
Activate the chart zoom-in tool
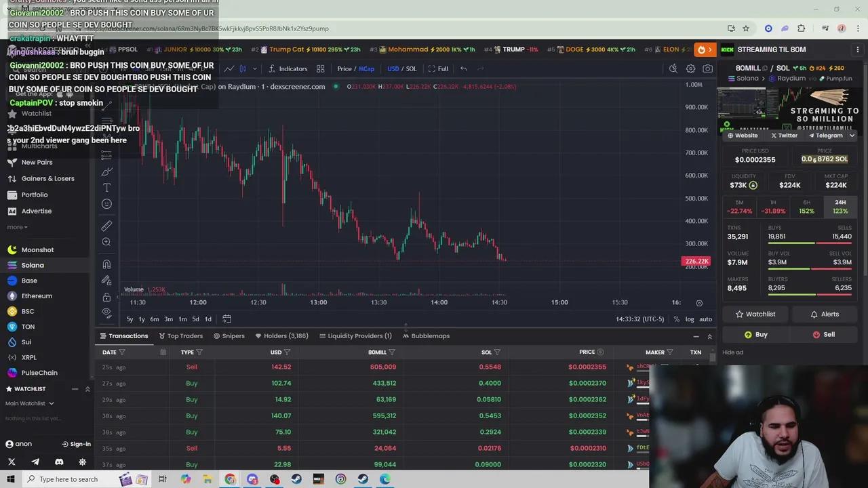[106, 242]
